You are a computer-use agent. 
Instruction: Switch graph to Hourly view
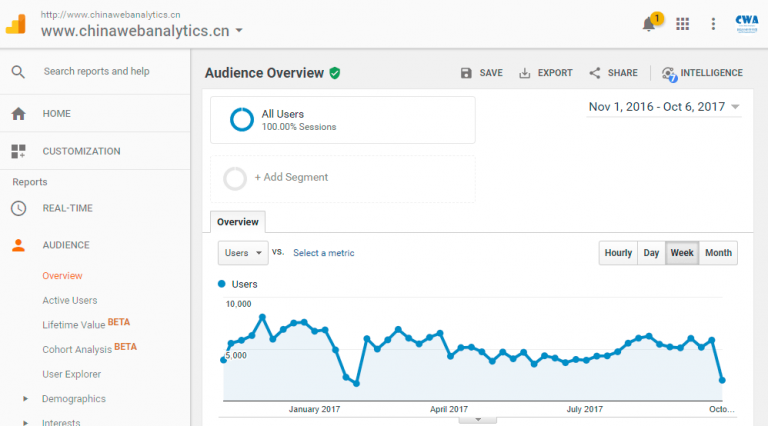pos(618,253)
